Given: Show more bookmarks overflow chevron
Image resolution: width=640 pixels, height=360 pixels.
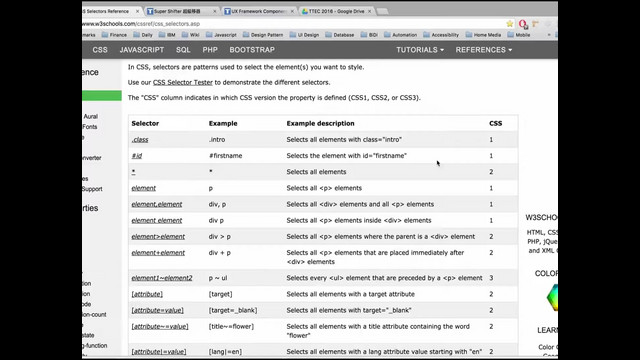Looking at the screenshot, I should click(x=549, y=35).
